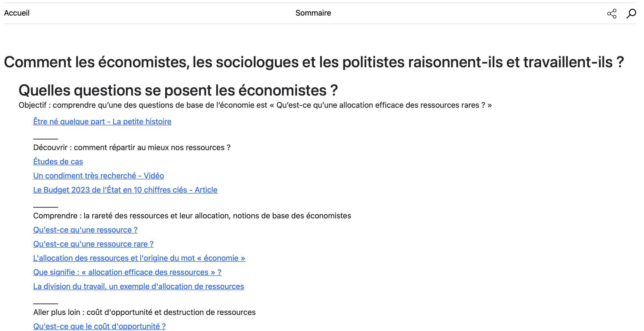The height and width of the screenshot is (331, 644).
Task: Click "Qu'est-ce qu'une ressource rare ?" link
Action: [93, 244]
